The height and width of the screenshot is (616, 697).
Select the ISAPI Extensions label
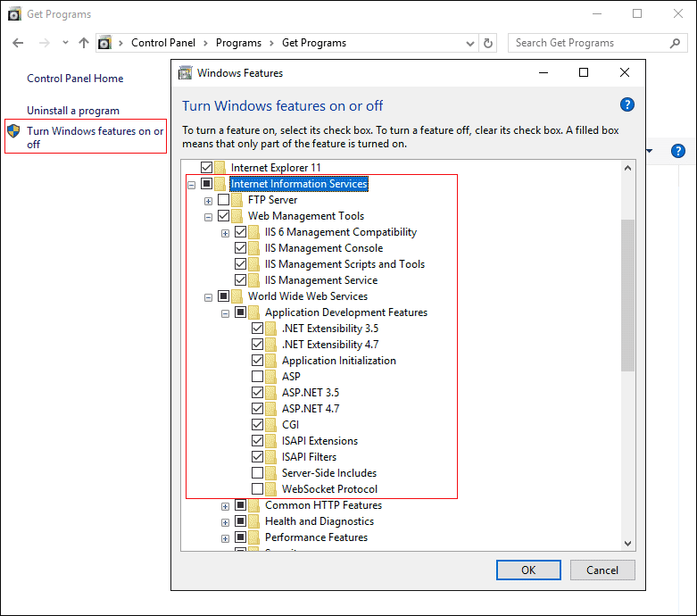pyautogui.click(x=320, y=441)
